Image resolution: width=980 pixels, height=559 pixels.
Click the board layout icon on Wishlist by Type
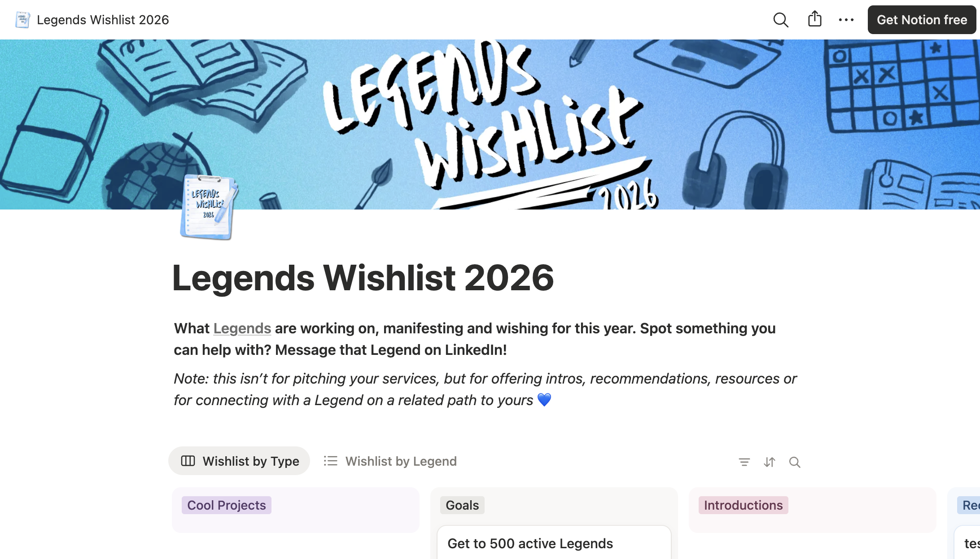point(188,461)
